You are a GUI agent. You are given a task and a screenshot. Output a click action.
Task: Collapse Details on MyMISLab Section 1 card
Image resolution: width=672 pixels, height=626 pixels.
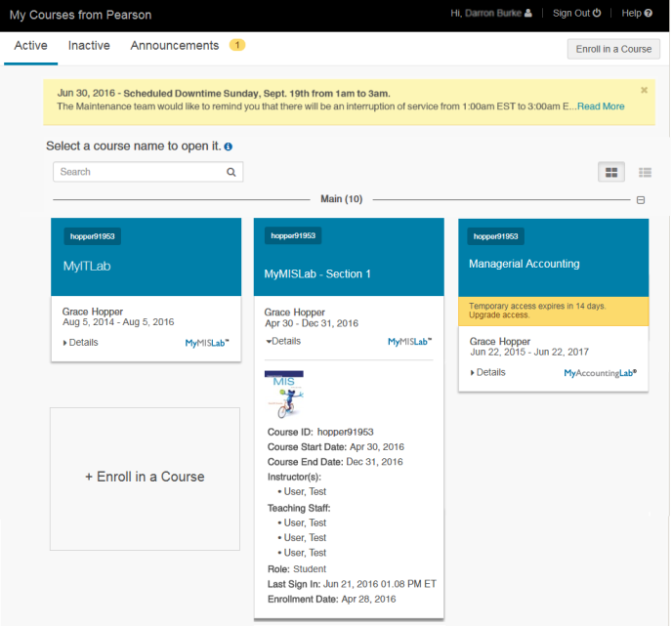point(283,341)
